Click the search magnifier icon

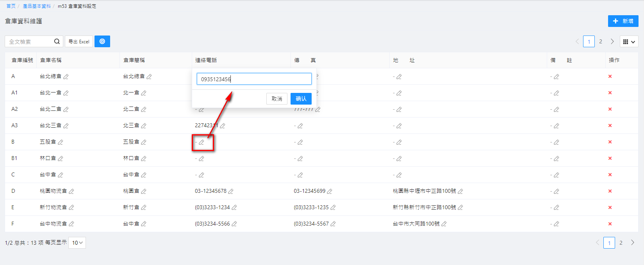coord(57,41)
